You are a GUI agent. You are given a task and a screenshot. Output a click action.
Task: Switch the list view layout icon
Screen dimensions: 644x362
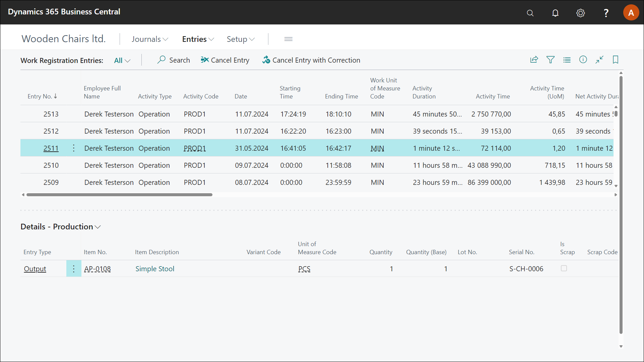click(567, 60)
